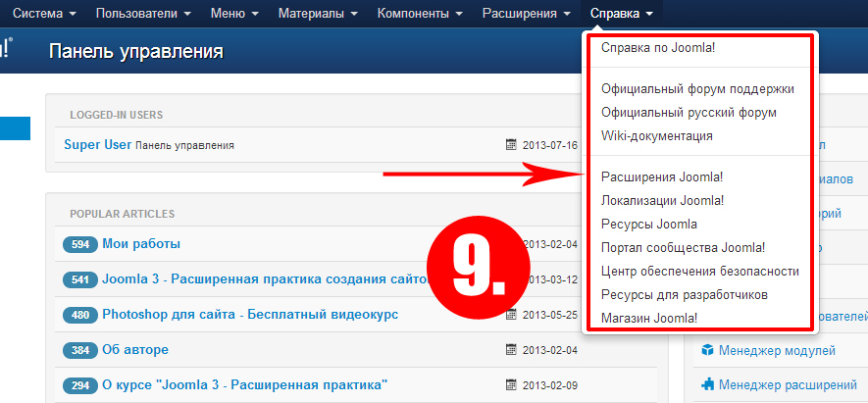The height and width of the screenshot is (403, 868).
Task: Collapse the open Справка menu
Action: [x=621, y=14]
